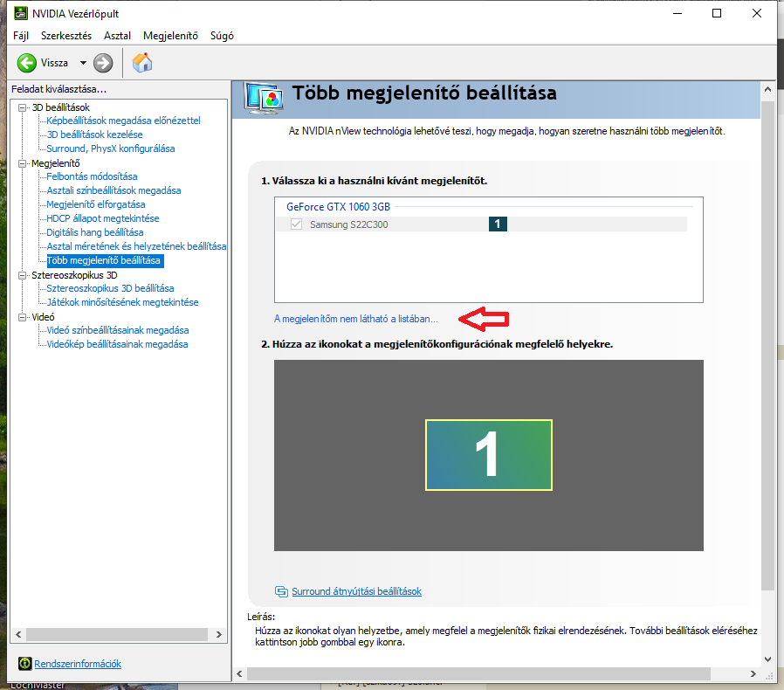Image resolution: width=784 pixels, height=690 pixels.
Task: Click 'A megjelenítőm nem látható a listában' link
Action: pyautogui.click(x=356, y=319)
